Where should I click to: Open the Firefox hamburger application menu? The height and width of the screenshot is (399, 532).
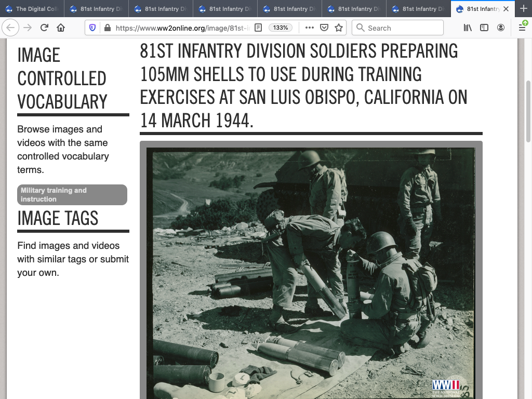(x=522, y=28)
